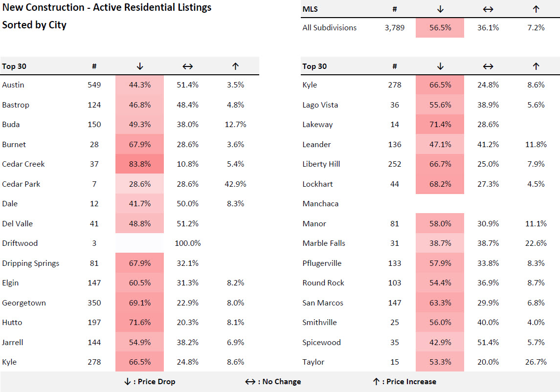
Task: Click the up arrow in the MLS header row
Action: pyautogui.click(x=536, y=9)
